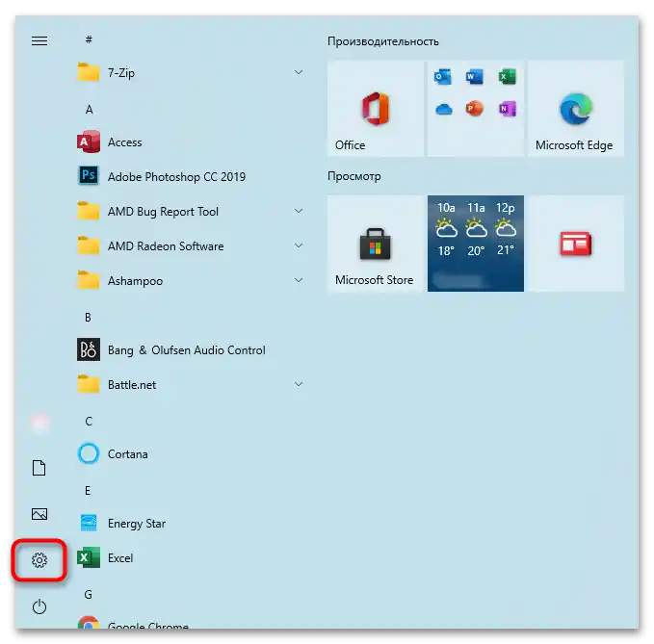Click the Power button icon

(x=39, y=606)
